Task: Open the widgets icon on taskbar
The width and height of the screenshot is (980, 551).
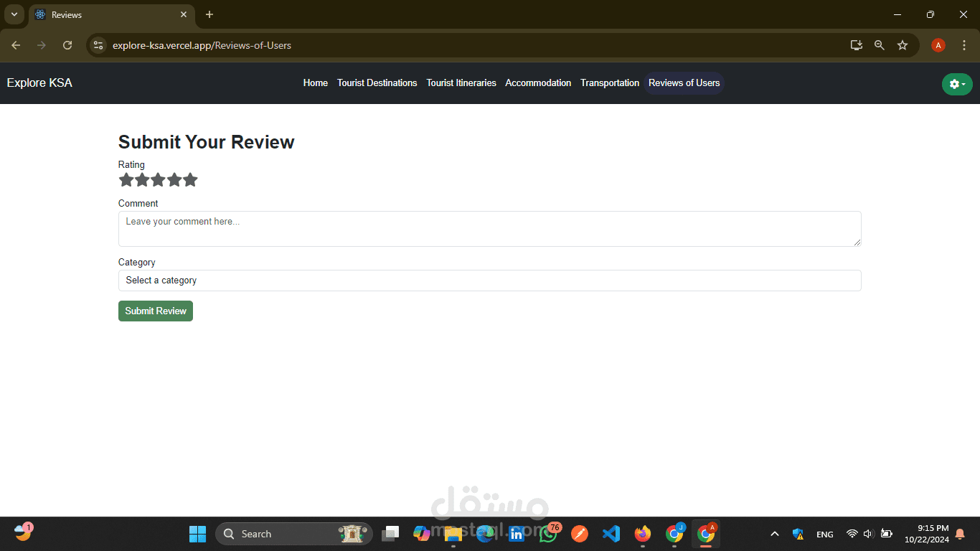Action: pos(23,532)
